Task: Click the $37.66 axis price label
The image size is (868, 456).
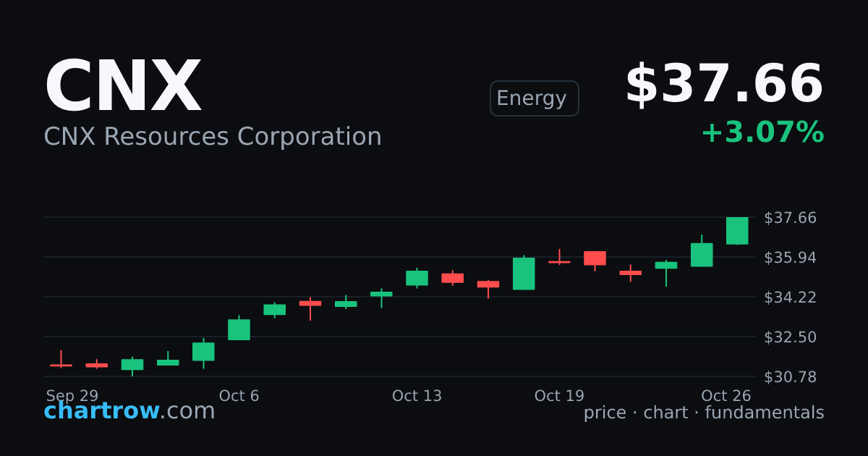Action: [790, 218]
